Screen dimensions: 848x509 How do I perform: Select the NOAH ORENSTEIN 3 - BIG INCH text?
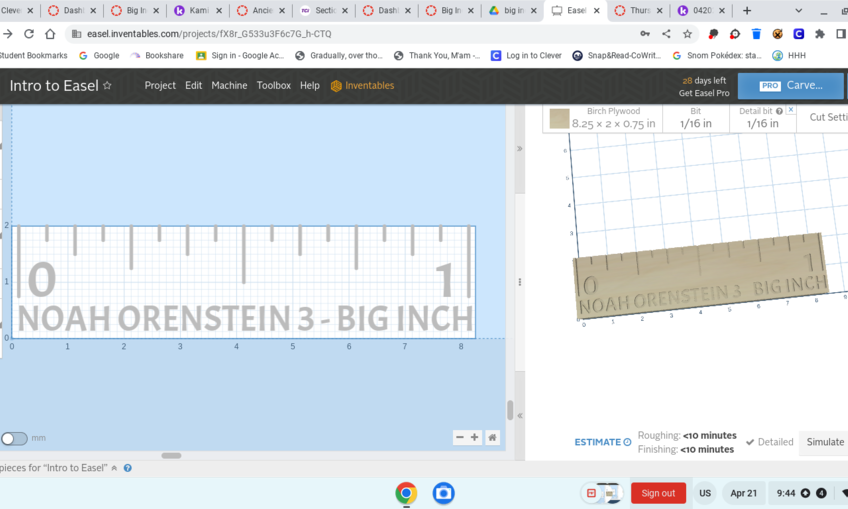pyautogui.click(x=246, y=319)
